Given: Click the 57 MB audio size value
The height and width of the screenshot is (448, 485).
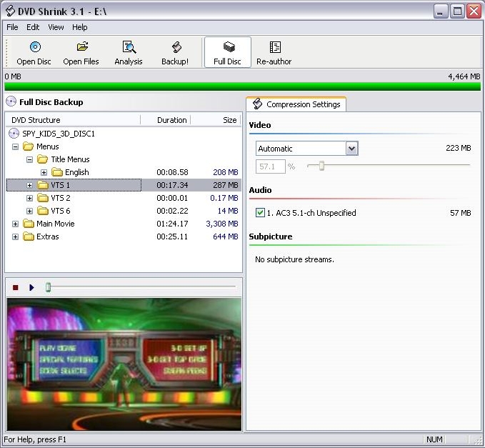Looking at the screenshot, I should point(461,213).
